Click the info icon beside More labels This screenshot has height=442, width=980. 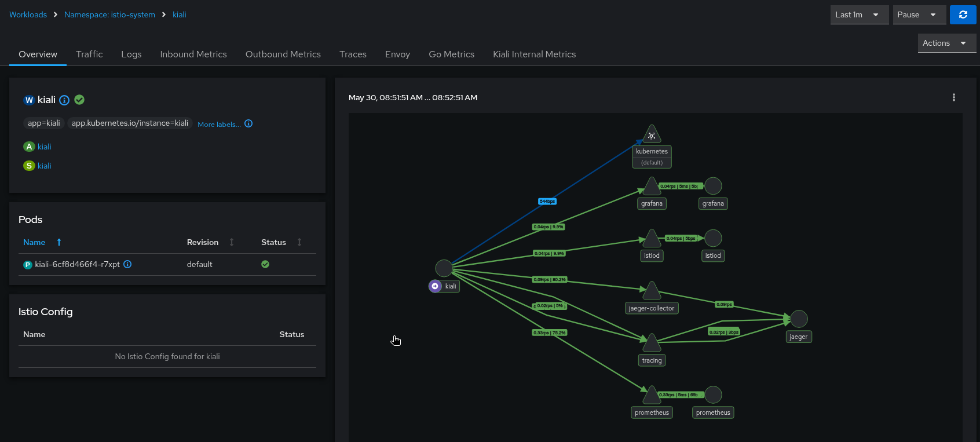(248, 123)
